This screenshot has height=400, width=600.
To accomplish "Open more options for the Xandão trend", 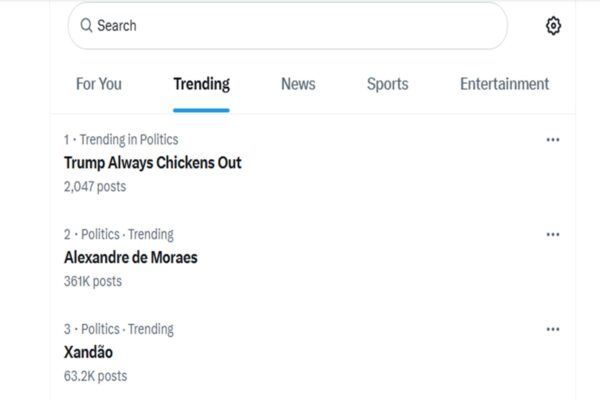I will pos(553,329).
